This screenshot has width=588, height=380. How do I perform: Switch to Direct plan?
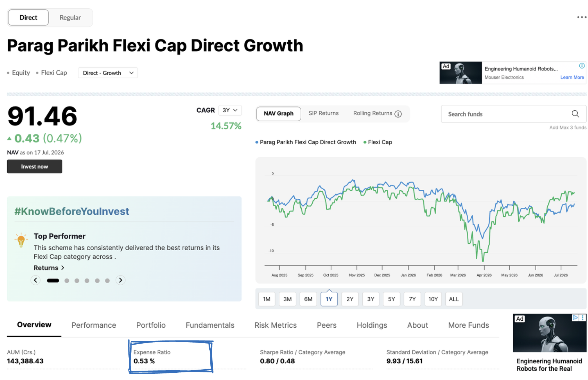point(28,17)
